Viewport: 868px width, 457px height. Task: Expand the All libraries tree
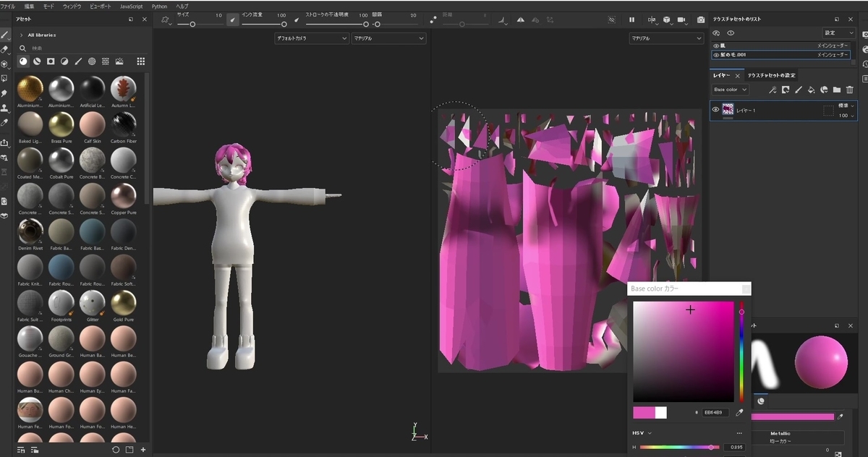(x=22, y=35)
